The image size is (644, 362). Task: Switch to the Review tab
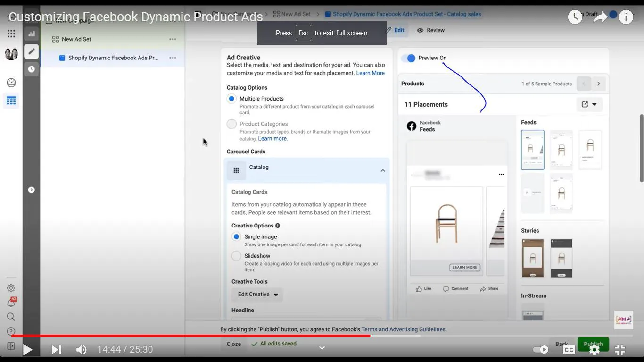pos(431,30)
